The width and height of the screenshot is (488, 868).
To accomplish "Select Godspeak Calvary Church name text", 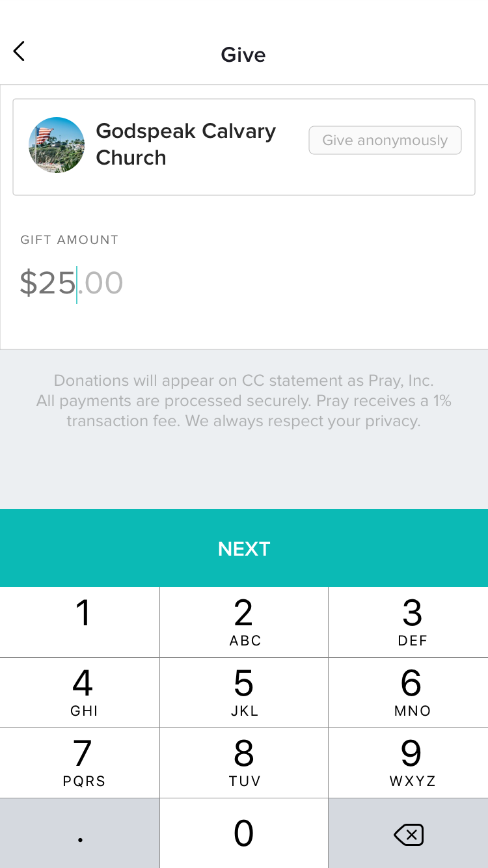I will 186,144.
